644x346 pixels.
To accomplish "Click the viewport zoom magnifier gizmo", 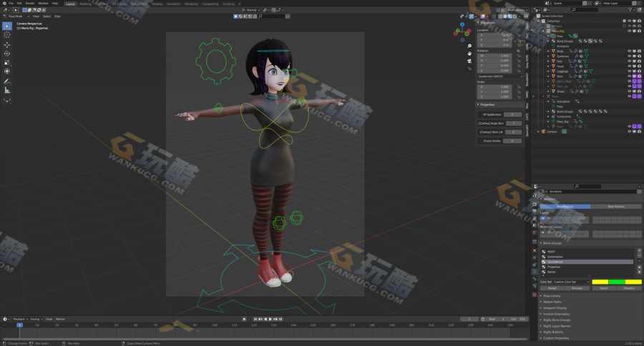I will [x=469, y=46].
